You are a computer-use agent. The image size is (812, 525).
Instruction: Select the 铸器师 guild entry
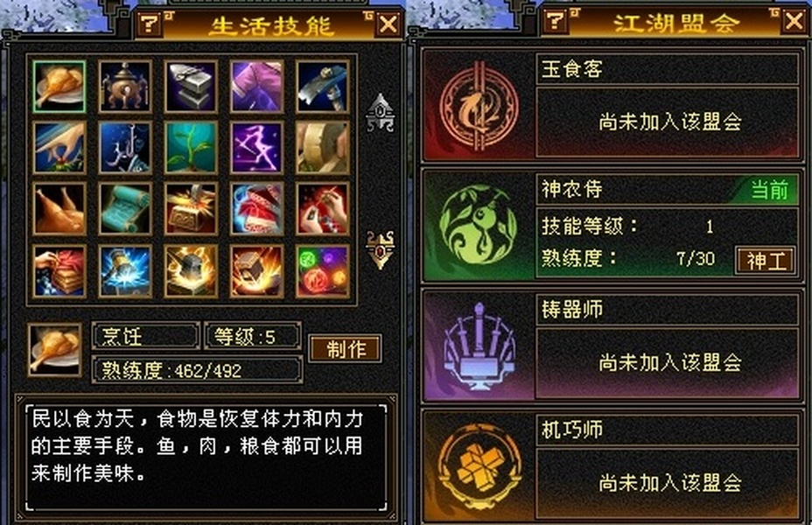tap(612, 346)
